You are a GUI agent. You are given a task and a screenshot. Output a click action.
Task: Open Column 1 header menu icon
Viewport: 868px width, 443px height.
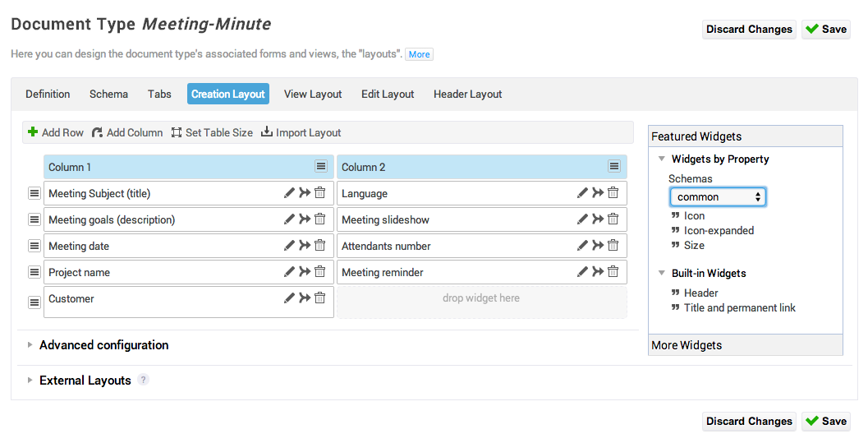point(321,166)
